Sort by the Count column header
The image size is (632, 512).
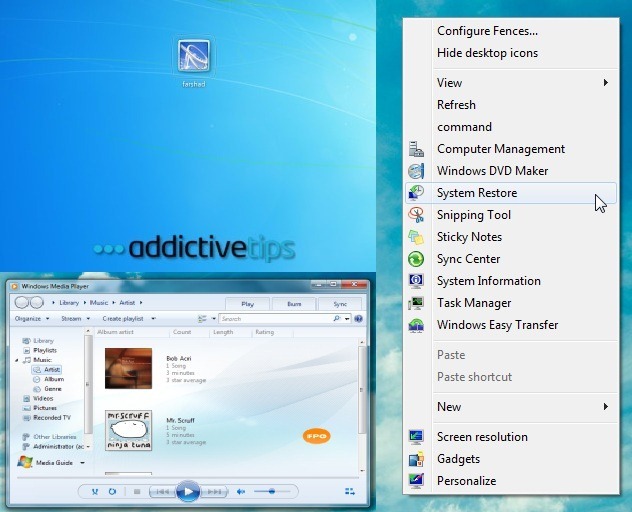[182, 332]
